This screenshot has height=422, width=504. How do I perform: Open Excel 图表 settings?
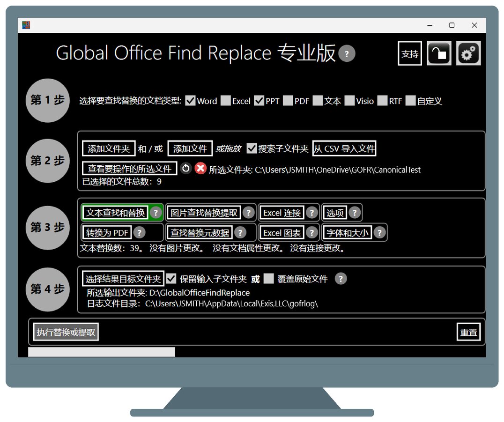tap(282, 233)
